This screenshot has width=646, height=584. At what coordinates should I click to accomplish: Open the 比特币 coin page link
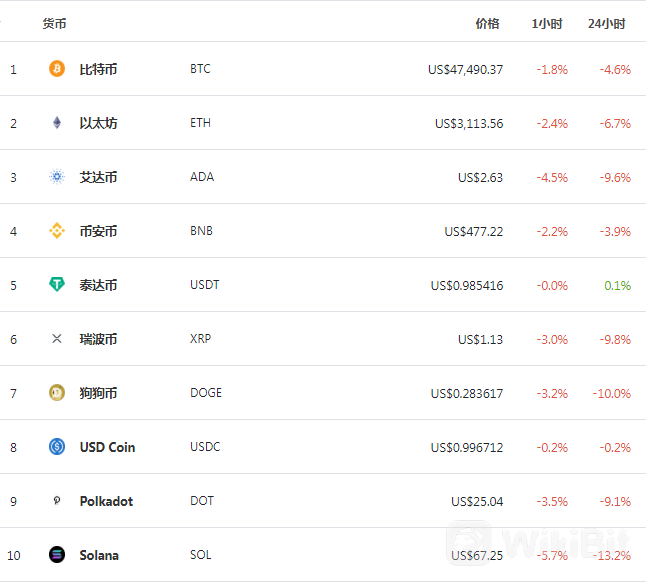tap(98, 69)
